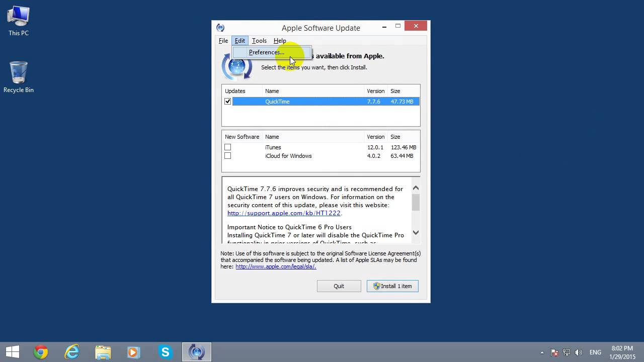Launch Internet Explorer from taskbar

click(x=72, y=352)
